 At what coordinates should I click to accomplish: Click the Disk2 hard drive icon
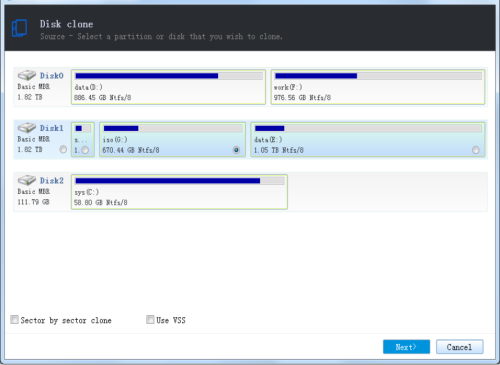(x=27, y=180)
